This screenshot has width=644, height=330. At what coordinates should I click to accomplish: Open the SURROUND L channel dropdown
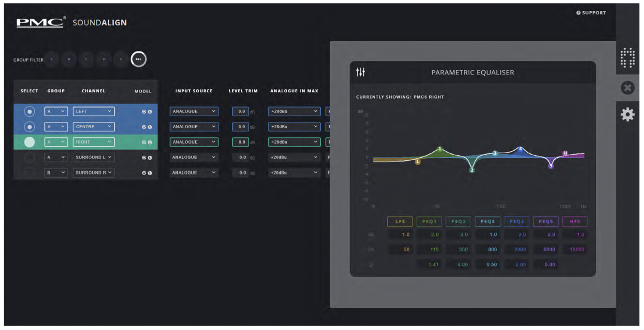94,157
